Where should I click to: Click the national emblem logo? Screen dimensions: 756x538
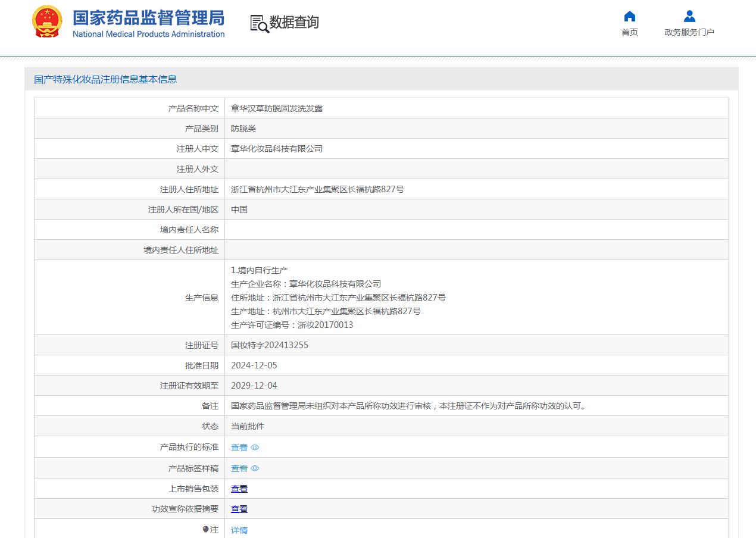[47, 22]
